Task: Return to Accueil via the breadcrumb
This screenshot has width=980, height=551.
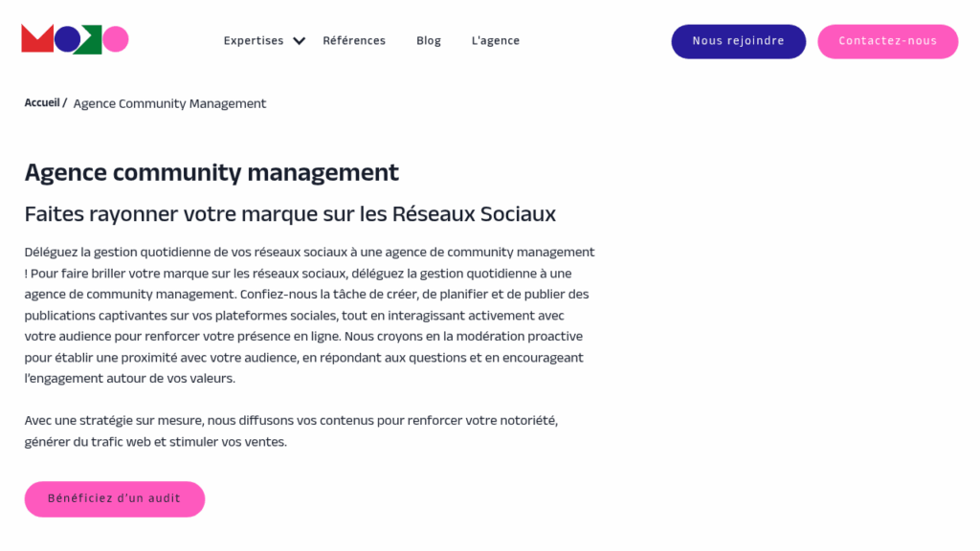Action: pyautogui.click(x=42, y=103)
